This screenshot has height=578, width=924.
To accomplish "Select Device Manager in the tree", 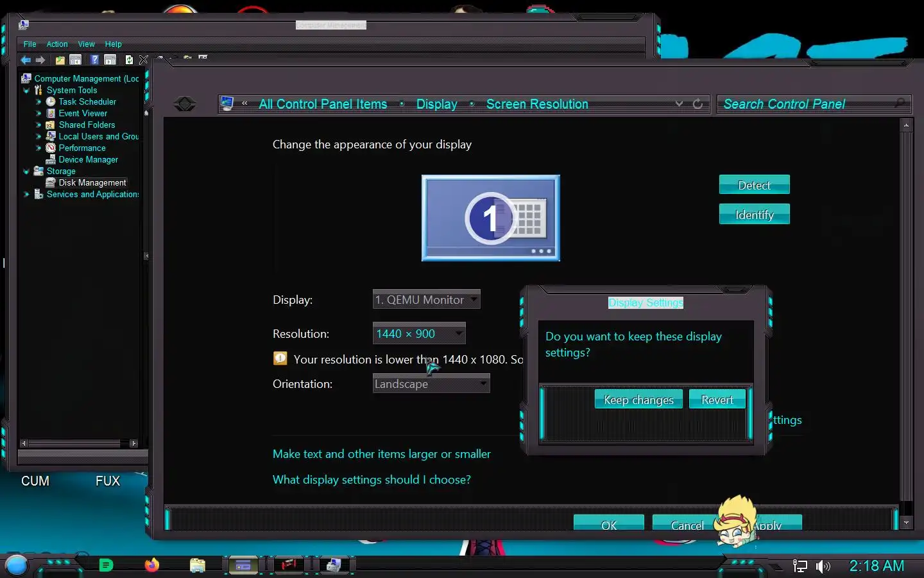I will 88,160.
